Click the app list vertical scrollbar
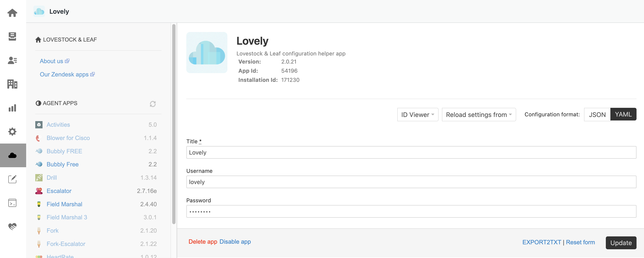 [174, 124]
